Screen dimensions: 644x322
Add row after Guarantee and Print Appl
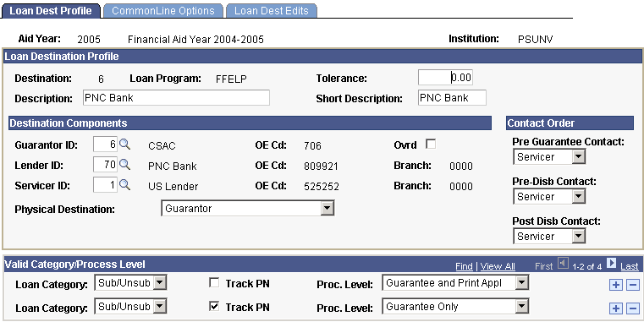point(615,284)
